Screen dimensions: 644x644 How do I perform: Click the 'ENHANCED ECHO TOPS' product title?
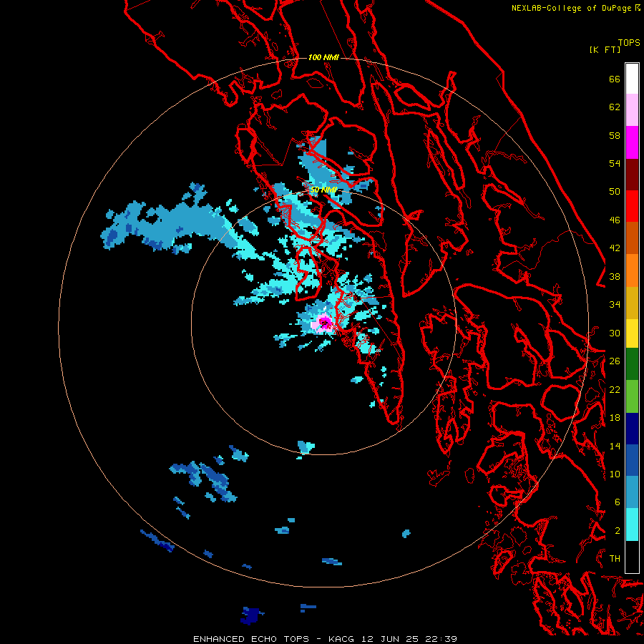(x=250, y=639)
